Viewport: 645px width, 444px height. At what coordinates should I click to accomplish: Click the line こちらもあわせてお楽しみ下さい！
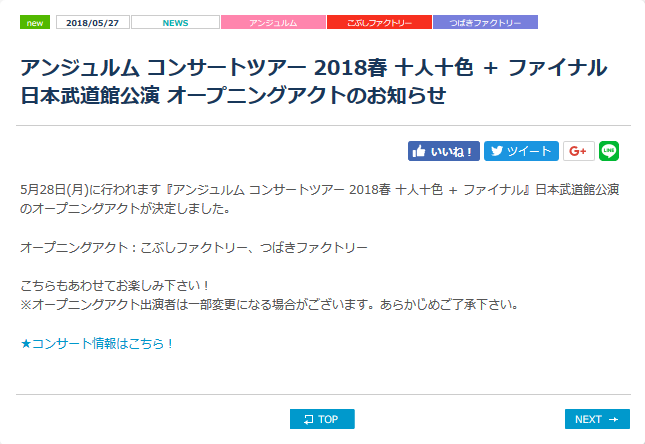pyautogui.click(x=116, y=286)
